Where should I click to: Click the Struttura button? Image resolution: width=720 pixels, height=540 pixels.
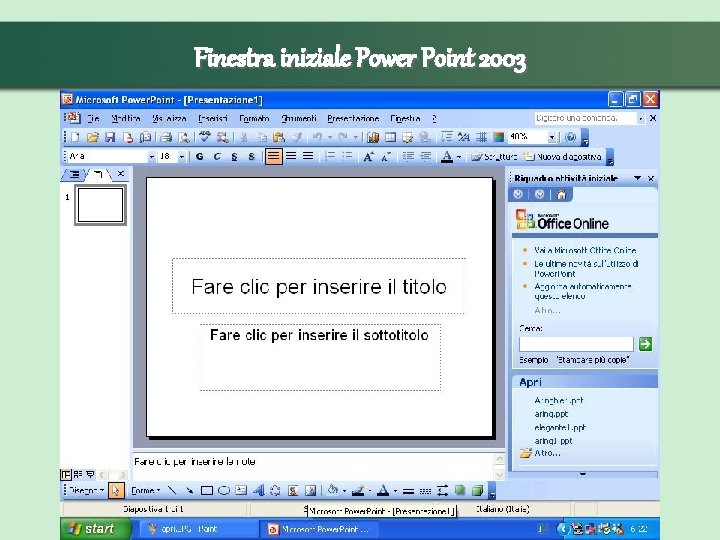click(x=495, y=157)
